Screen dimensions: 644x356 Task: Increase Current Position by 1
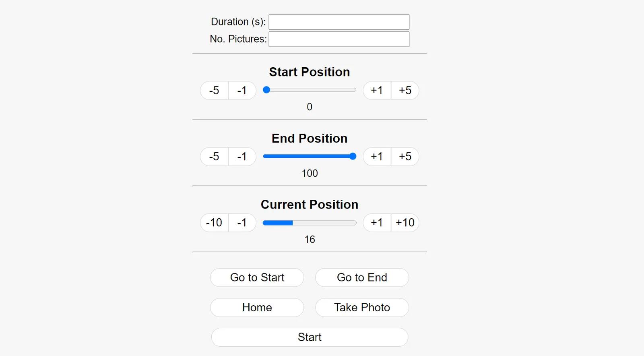pos(377,223)
